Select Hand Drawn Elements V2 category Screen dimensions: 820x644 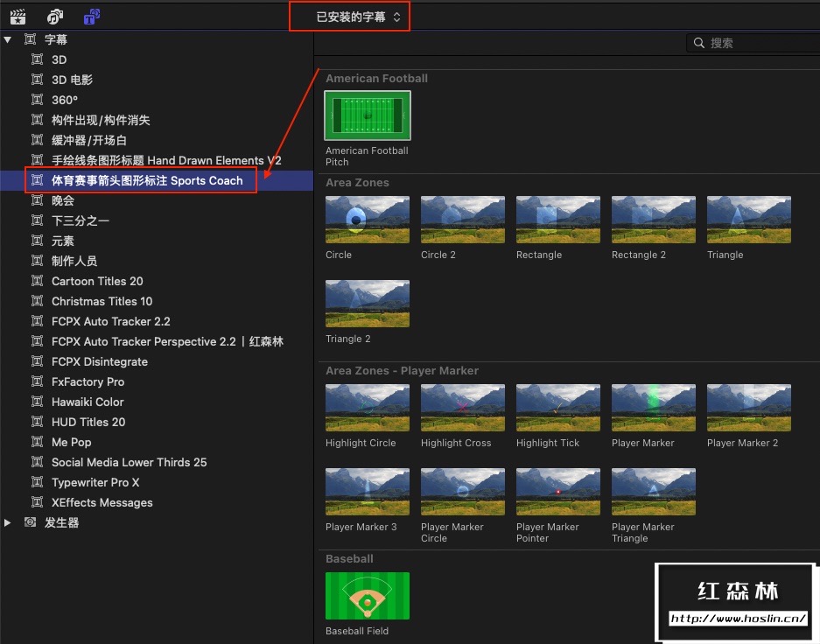(166, 160)
